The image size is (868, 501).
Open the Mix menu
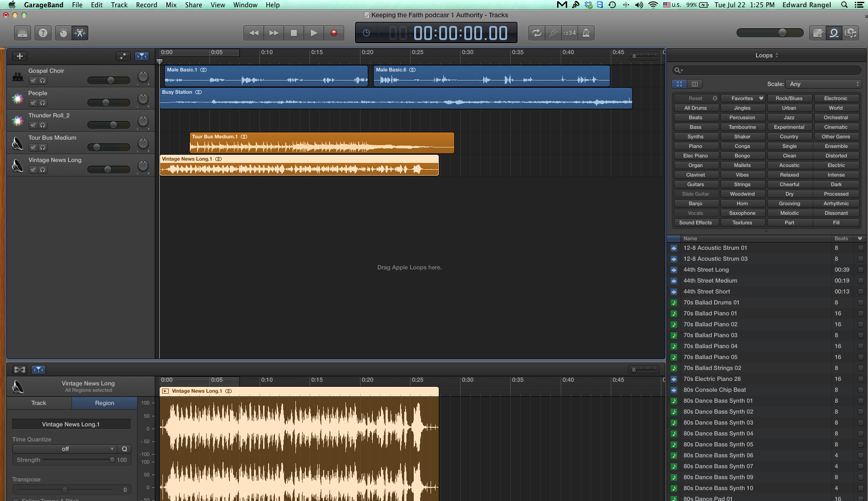171,5
